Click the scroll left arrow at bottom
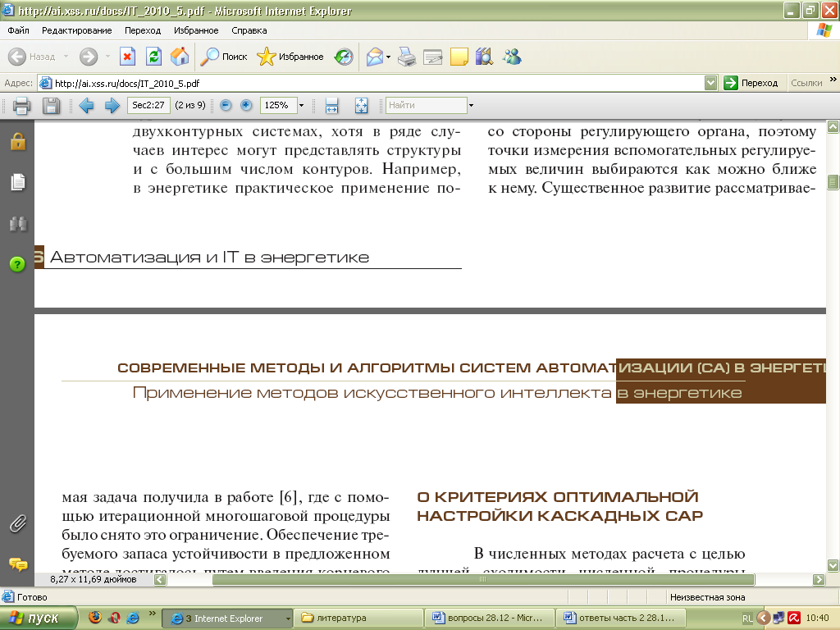 coord(160,579)
